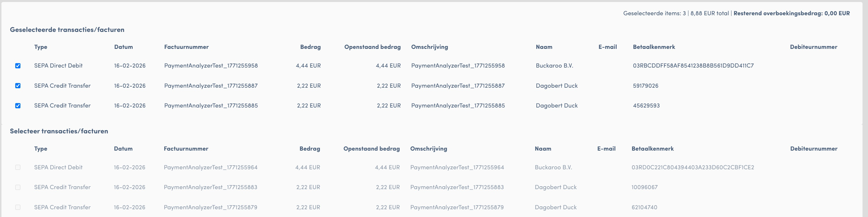
Task: Click the Resterend overboekingsbedrag 0,00 EUR summary
Action: [791, 14]
